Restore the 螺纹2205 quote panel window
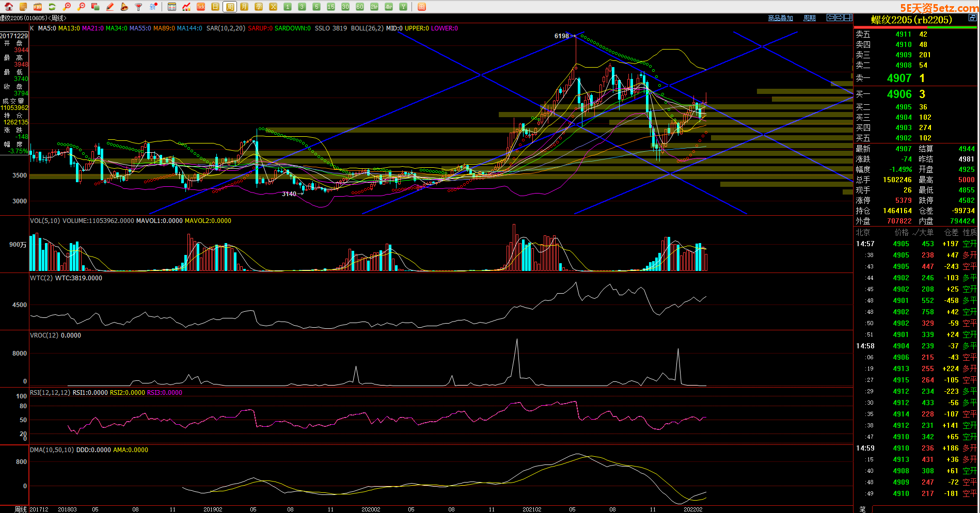The height and width of the screenshot is (513, 980). tap(972, 18)
